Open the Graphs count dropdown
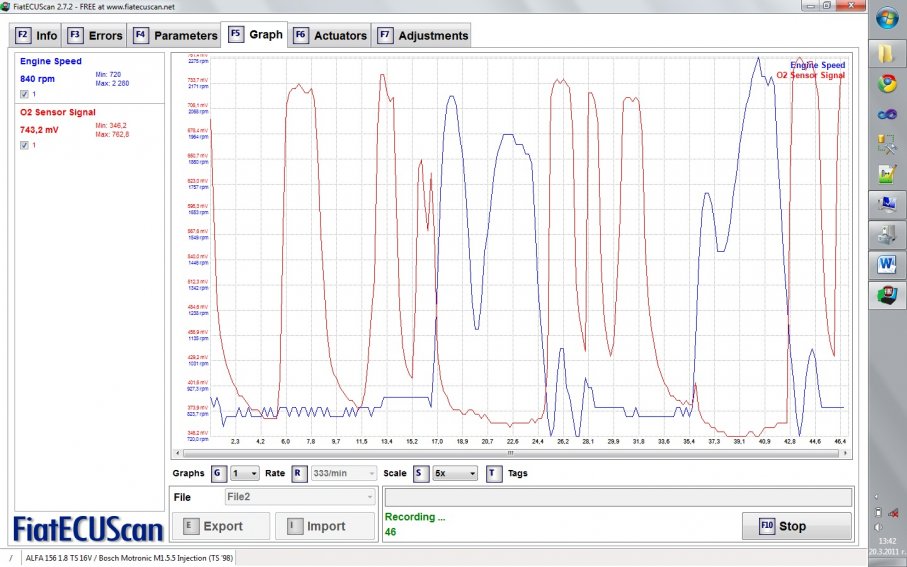The image size is (907, 567). coord(245,473)
